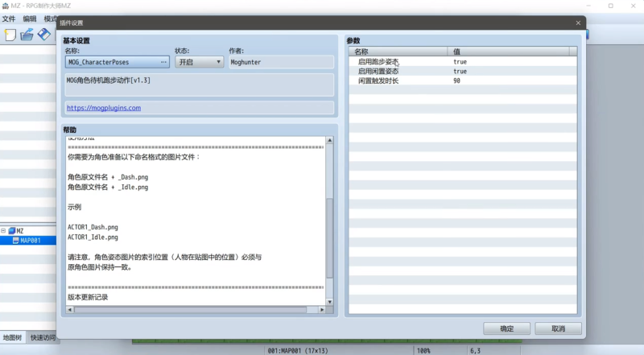Image resolution: width=644 pixels, height=355 pixels.
Task: Click the help vertical scrollbar thumb
Action: 329,238
